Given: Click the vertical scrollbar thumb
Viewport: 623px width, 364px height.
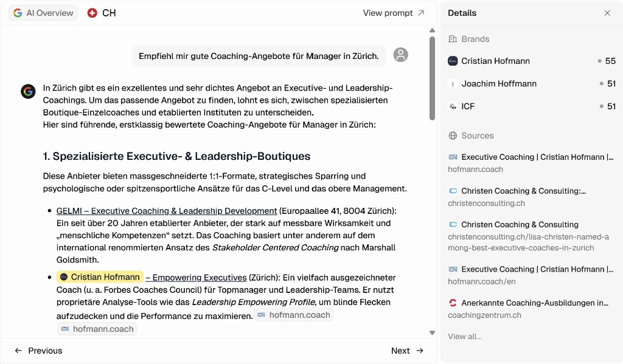Looking at the screenshot, I should 433,78.
